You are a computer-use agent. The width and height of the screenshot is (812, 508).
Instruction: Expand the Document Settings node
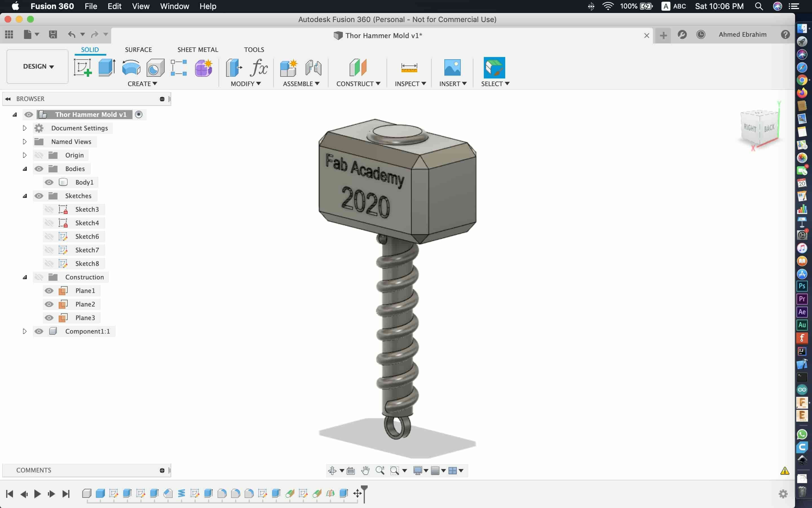(25, 128)
